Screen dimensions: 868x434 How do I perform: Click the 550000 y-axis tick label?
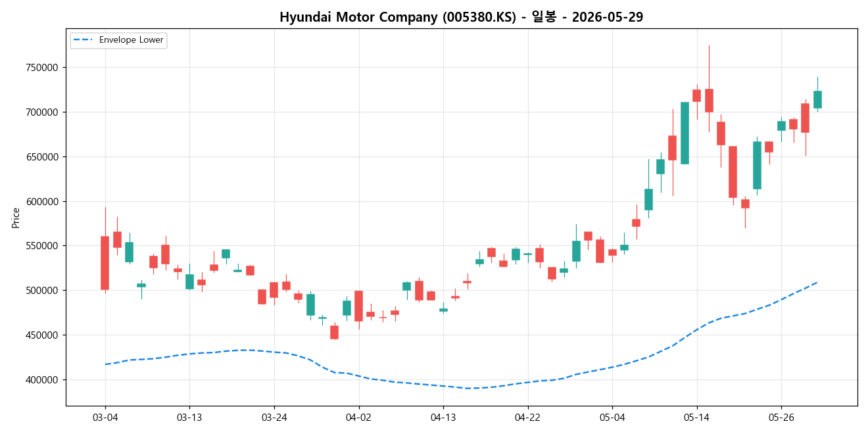point(43,246)
